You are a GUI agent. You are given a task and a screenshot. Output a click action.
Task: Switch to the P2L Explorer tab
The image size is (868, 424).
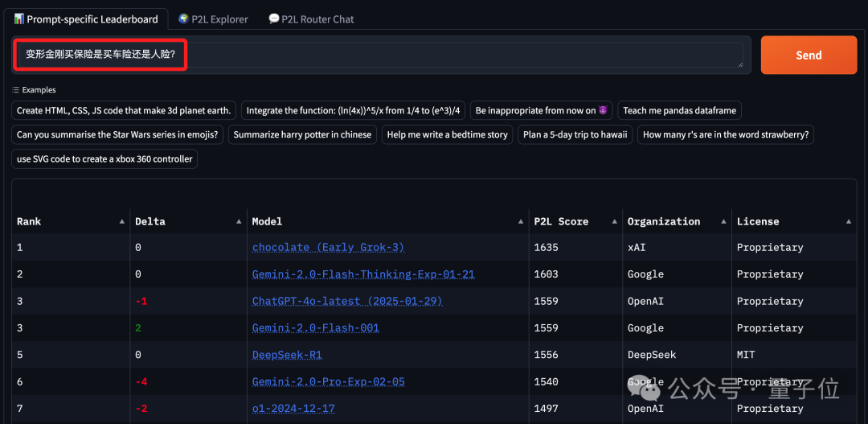point(213,19)
